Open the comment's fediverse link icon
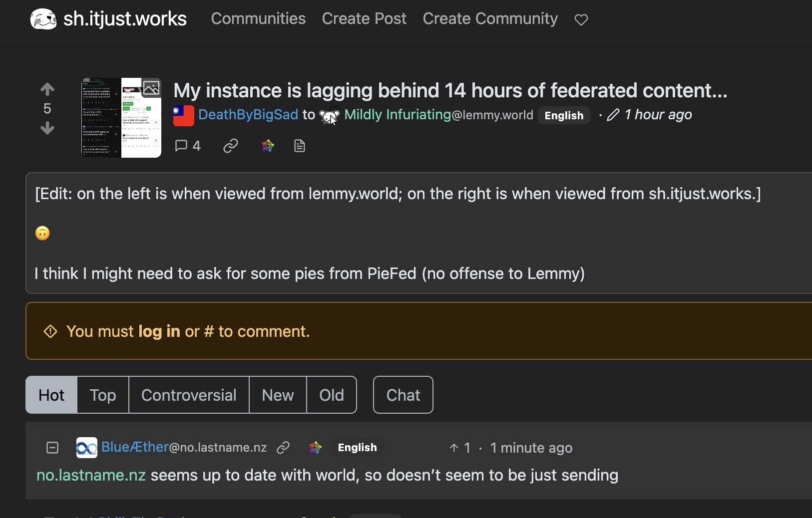 (x=315, y=448)
